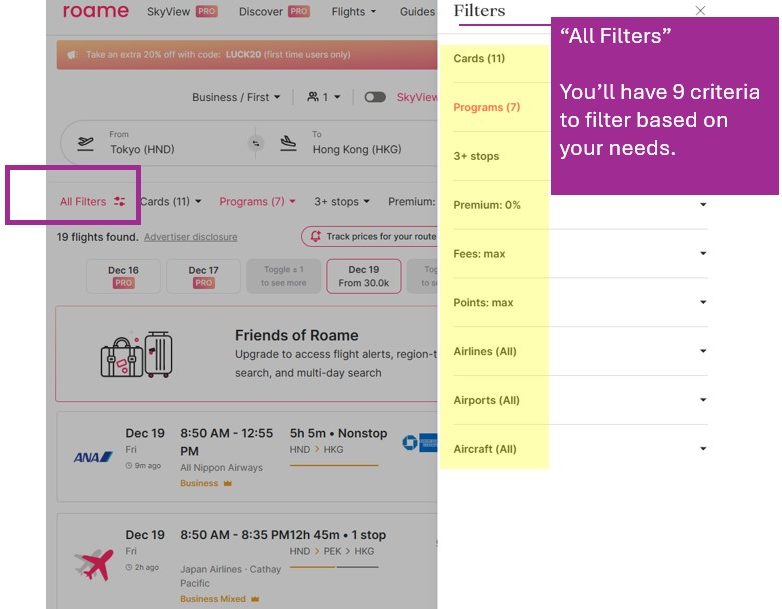Screen dimensions: 782x609
Task: Expand 3+ stops in the Filters panel
Action: (476, 156)
